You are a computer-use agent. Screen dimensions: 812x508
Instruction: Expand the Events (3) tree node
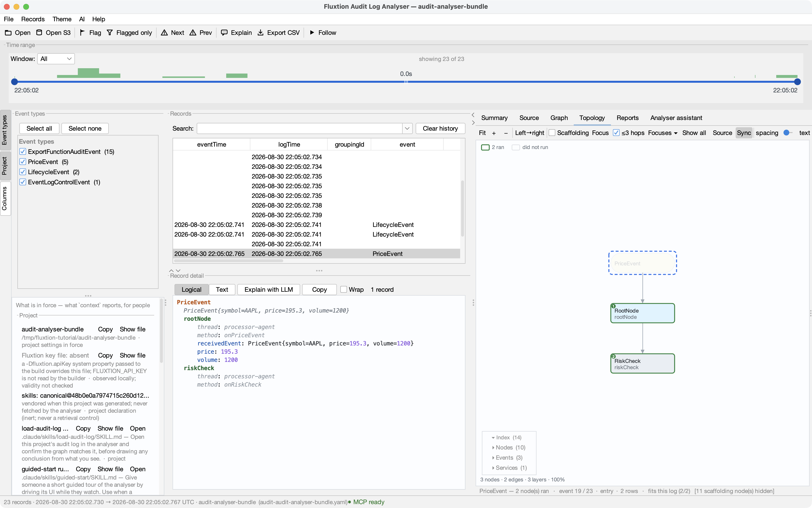pos(493,458)
